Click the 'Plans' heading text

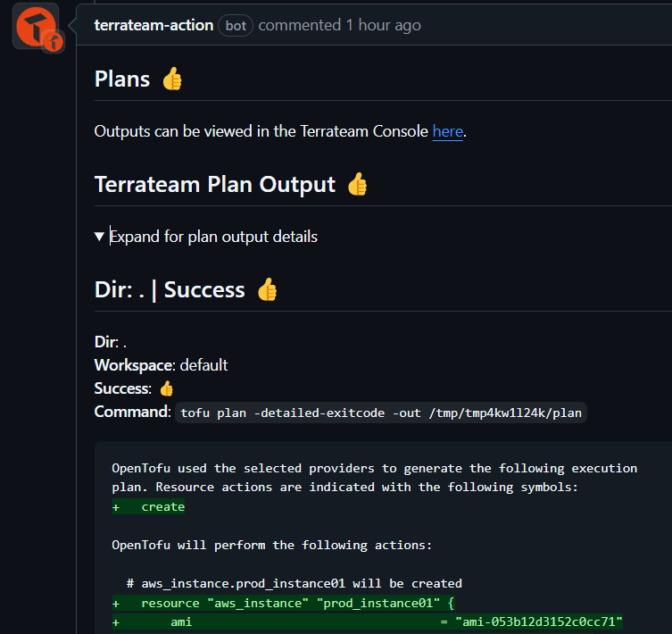[x=122, y=79]
